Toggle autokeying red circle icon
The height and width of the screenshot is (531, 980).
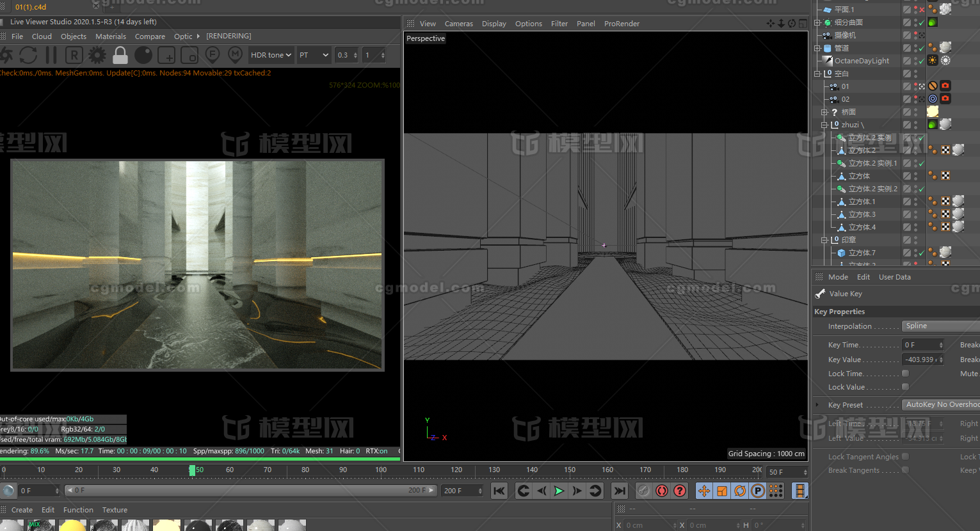click(662, 491)
